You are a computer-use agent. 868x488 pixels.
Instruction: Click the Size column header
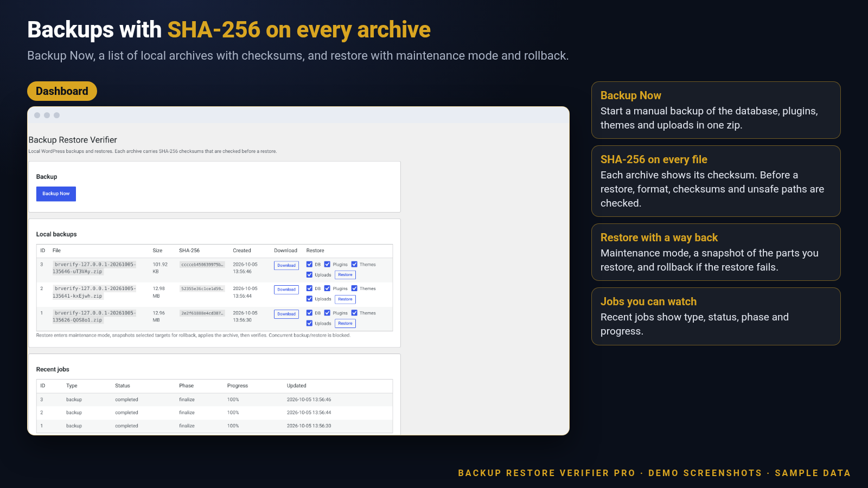pyautogui.click(x=157, y=251)
